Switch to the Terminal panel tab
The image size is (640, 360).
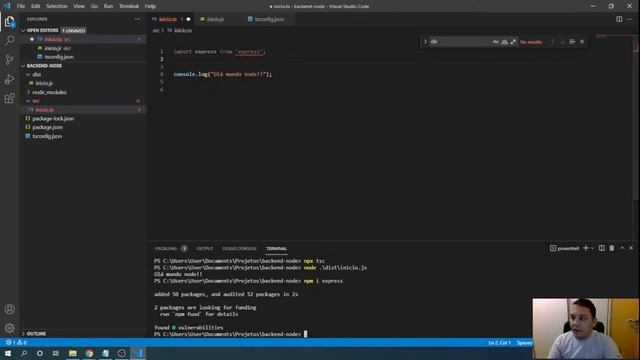[276, 249]
